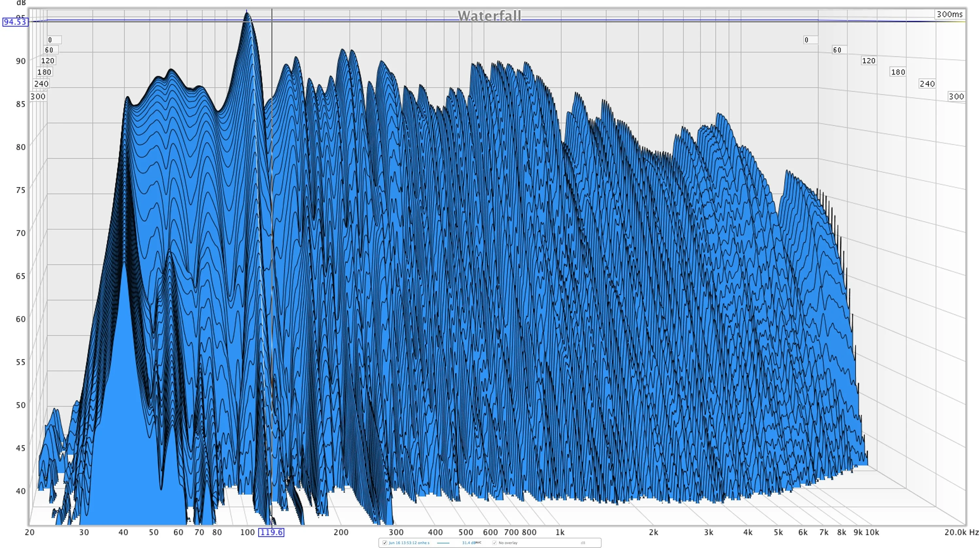Click the '31.4 dB' value in the legend
Viewport: 980px width, 548px height.
tap(469, 543)
